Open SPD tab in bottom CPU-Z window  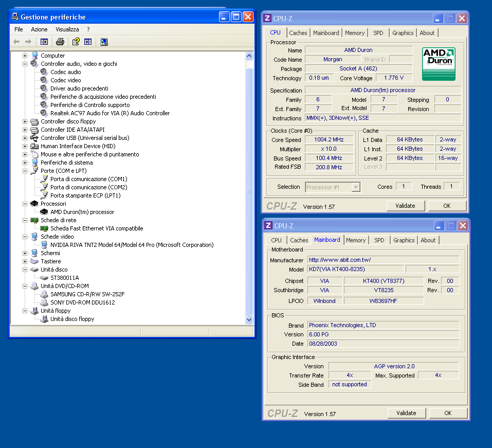(379, 240)
